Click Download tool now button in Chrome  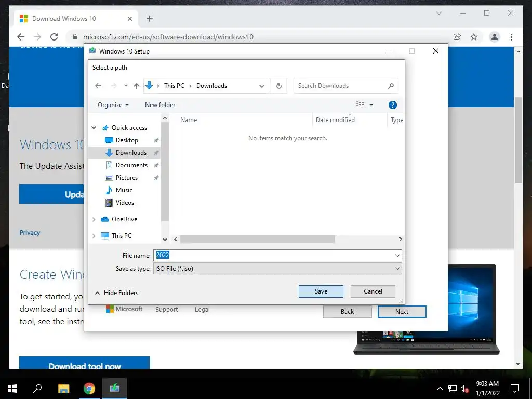[x=85, y=363]
